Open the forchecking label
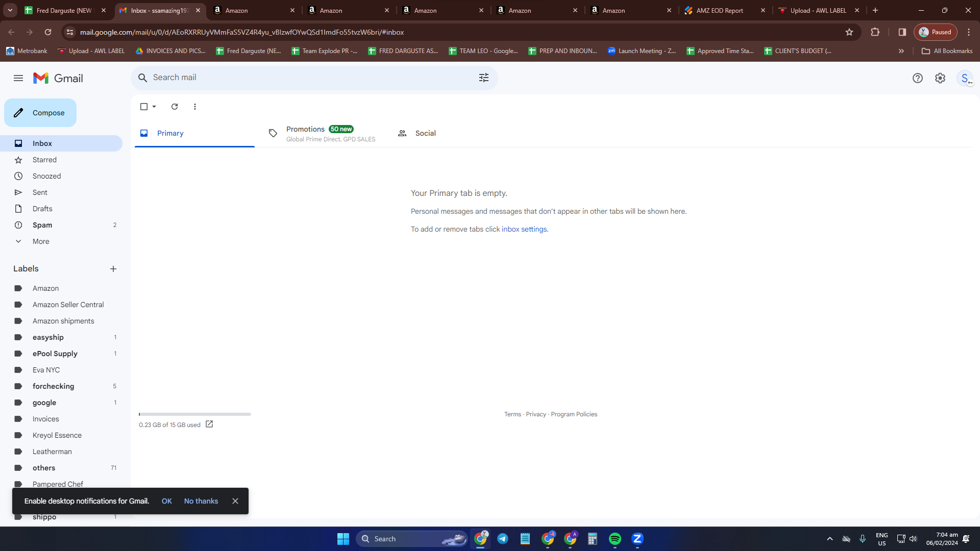The width and height of the screenshot is (980, 551). coord(61,386)
